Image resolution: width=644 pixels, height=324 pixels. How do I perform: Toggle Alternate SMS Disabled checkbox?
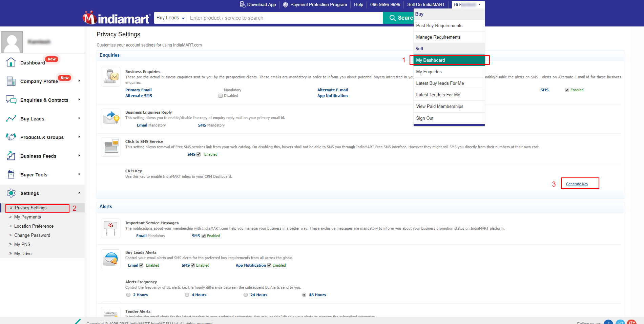tap(221, 96)
